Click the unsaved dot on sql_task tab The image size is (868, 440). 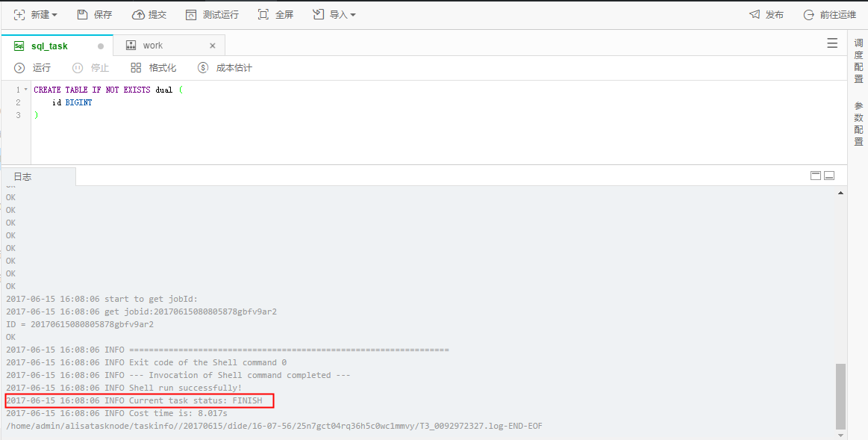click(x=101, y=46)
